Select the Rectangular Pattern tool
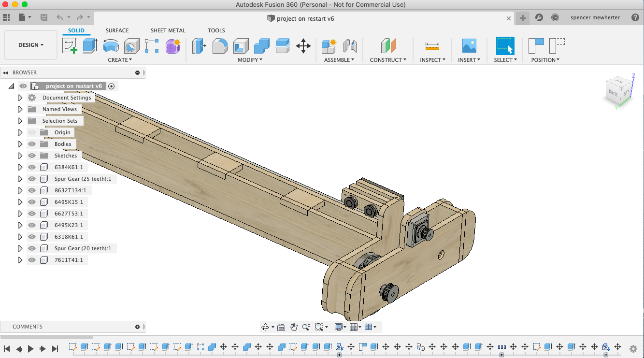The height and width of the screenshot is (358, 644). pyautogui.click(x=152, y=46)
